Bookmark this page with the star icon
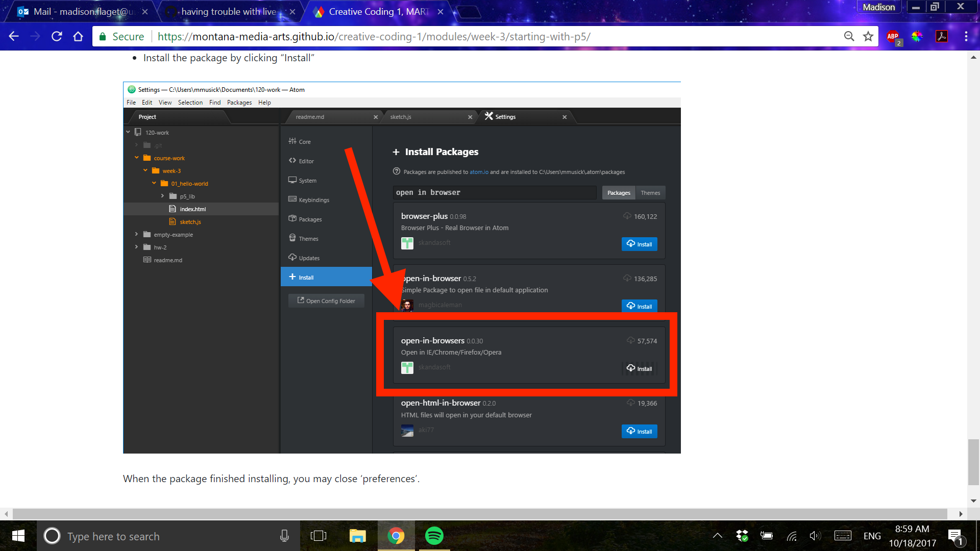The width and height of the screenshot is (980, 551). pyautogui.click(x=868, y=36)
